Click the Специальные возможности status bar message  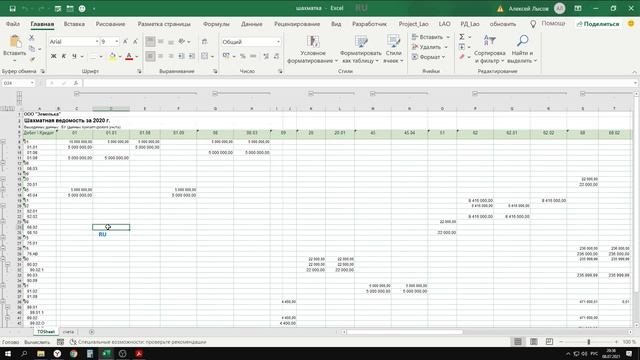138,342
